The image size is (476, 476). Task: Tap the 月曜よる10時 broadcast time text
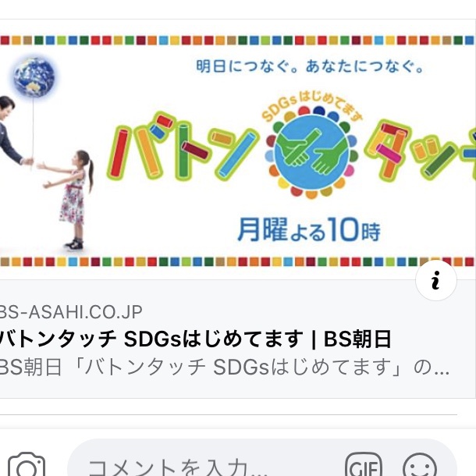[309, 229]
